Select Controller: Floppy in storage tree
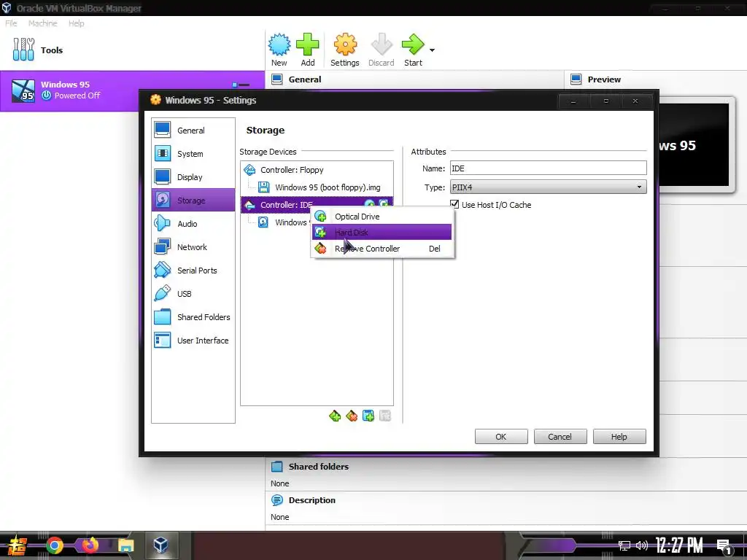This screenshot has width=747, height=560. click(x=317, y=170)
